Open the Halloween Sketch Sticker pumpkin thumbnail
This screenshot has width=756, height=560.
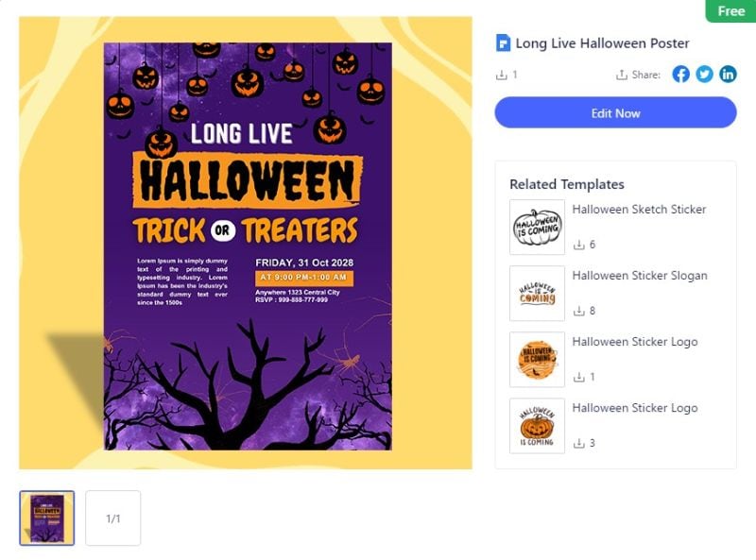pyautogui.click(x=537, y=227)
